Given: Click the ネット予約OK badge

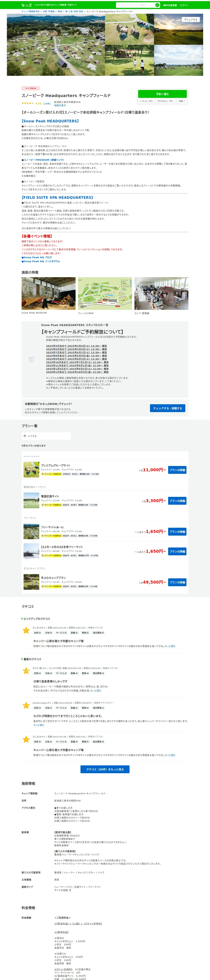Looking at the screenshot, I should pyautogui.click(x=30, y=88).
